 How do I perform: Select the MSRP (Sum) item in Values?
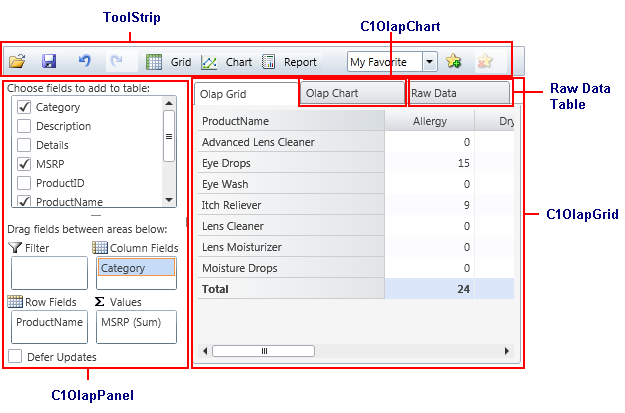(x=136, y=322)
